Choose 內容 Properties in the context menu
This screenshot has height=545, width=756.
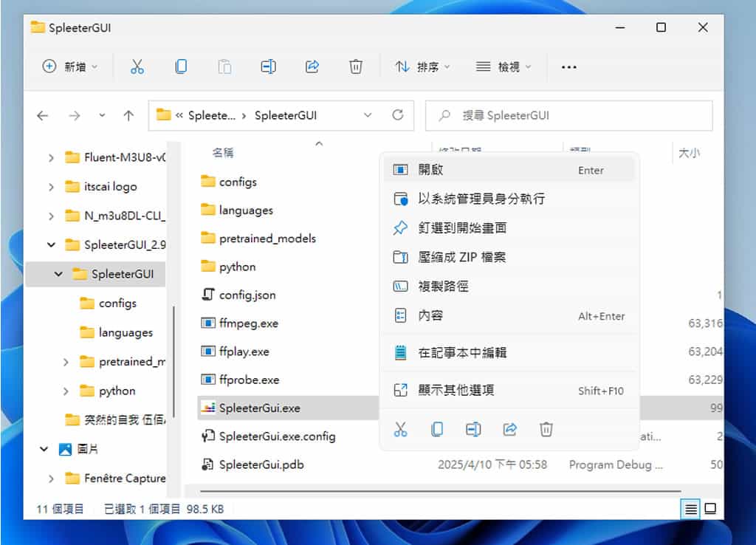point(509,316)
